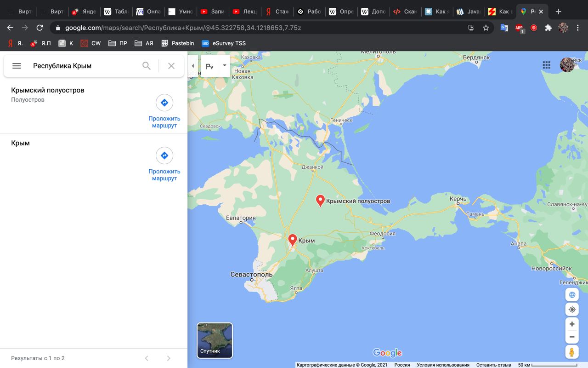Open the ПР bookmarks folder
Viewport: 588px width, 368px height.
point(118,43)
